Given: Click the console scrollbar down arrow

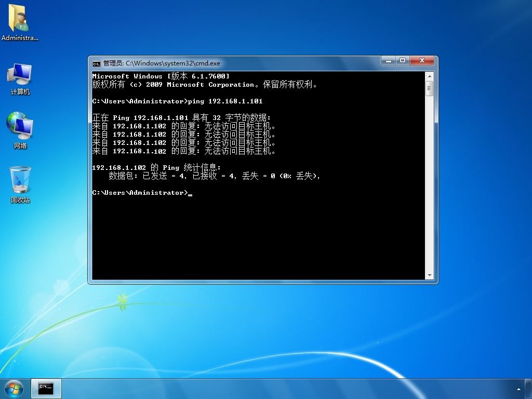Looking at the screenshot, I should coord(429,275).
